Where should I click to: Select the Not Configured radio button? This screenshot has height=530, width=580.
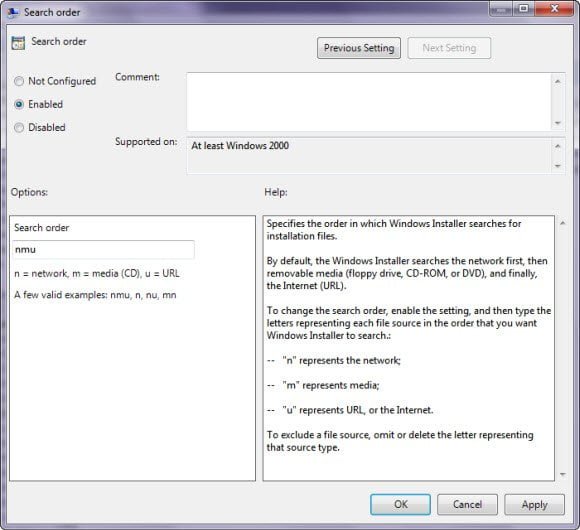tap(19, 81)
